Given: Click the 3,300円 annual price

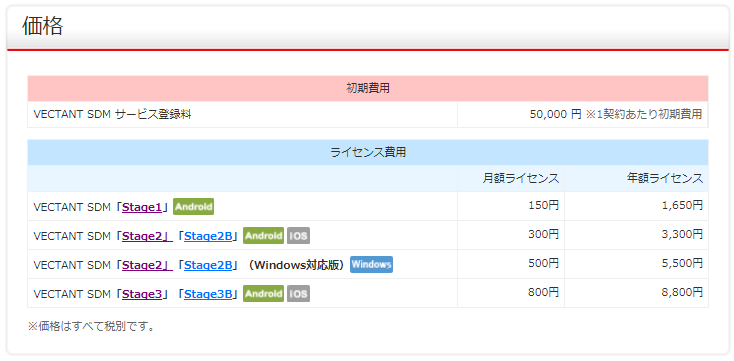Looking at the screenshot, I should 683,234.
